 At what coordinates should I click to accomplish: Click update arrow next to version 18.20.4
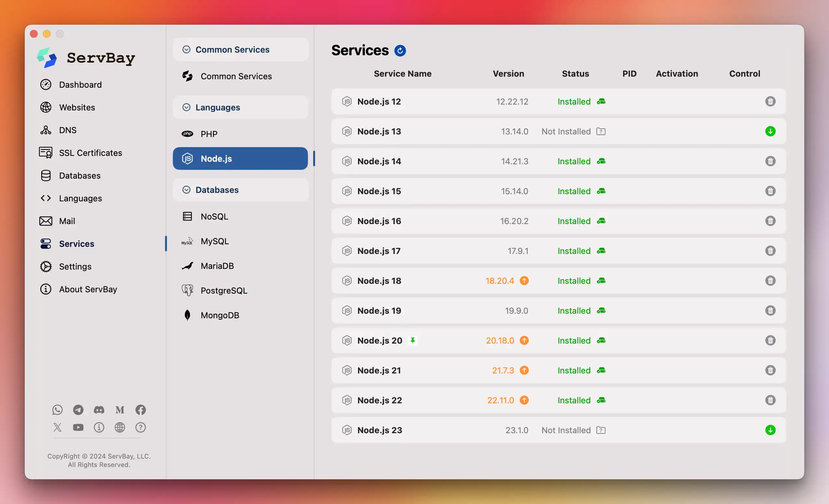[x=524, y=281]
